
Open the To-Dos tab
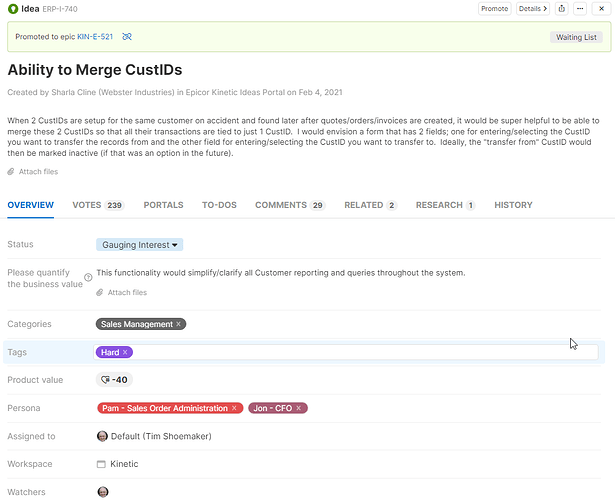(219, 205)
